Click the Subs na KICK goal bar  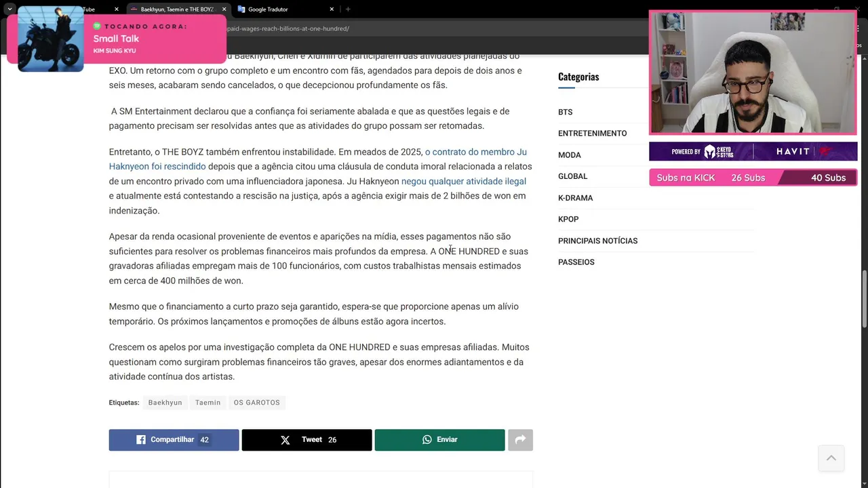pos(753,178)
